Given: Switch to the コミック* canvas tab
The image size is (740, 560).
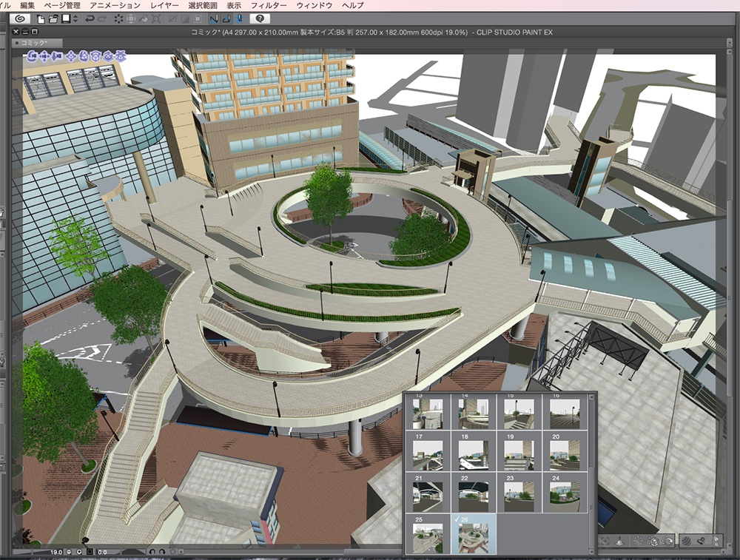Looking at the screenshot, I should point(37,43).
